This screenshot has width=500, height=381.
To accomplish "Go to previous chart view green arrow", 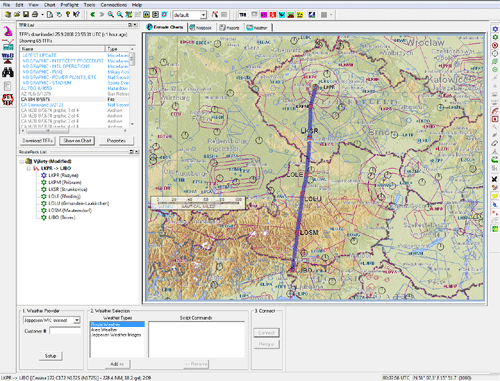I will click(x=93, y=14).
